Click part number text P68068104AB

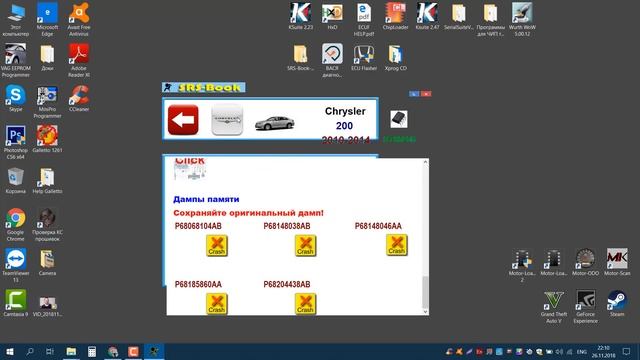coord(198,226)
